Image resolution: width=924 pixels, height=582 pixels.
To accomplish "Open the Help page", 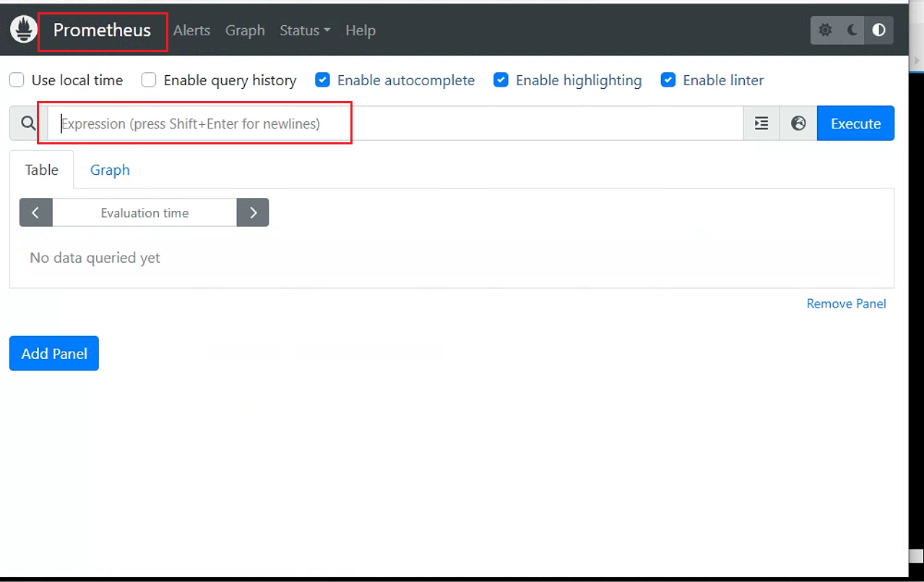I will coord(360,30).
